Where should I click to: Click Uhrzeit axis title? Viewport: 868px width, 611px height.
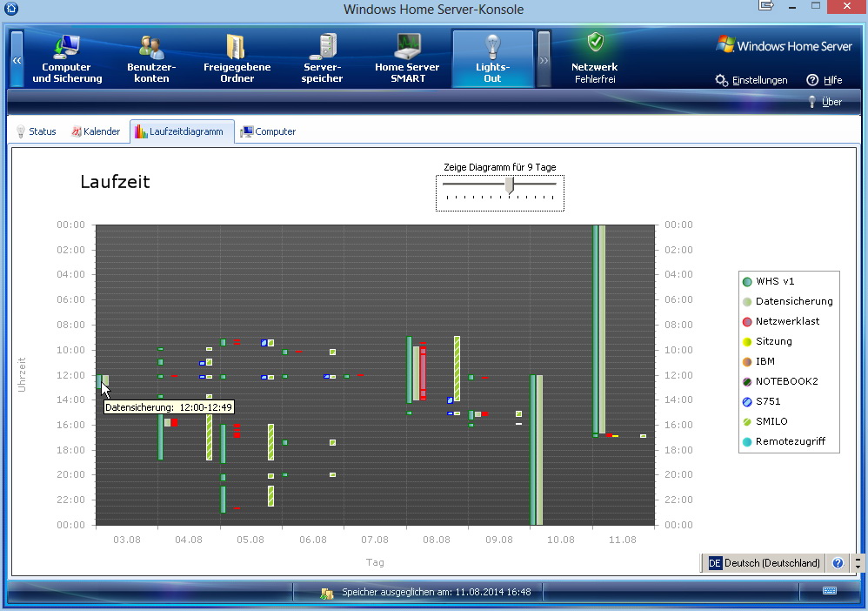click(x=22, y=375)
